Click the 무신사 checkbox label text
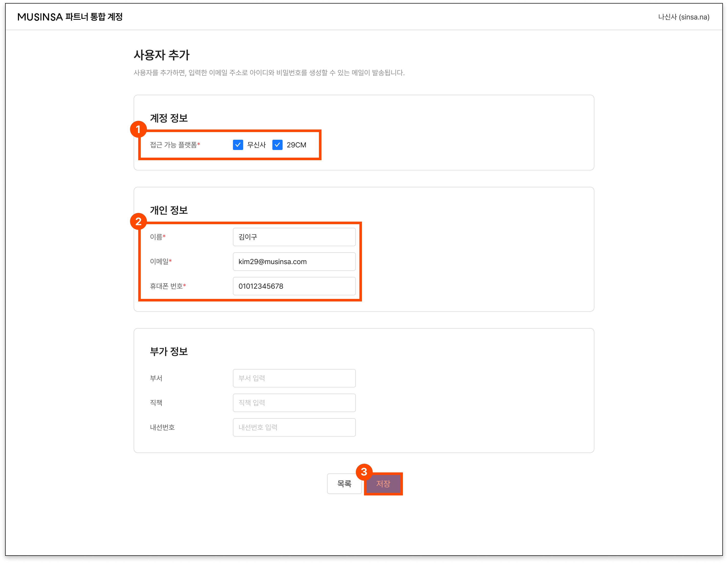The image size is (728, 563). tap(256, 145)
